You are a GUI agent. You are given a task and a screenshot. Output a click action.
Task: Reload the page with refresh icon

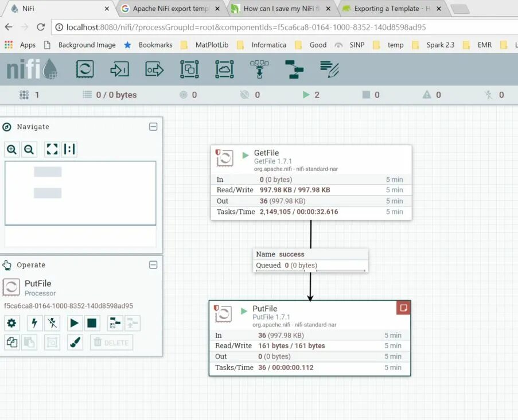point(41,27)
